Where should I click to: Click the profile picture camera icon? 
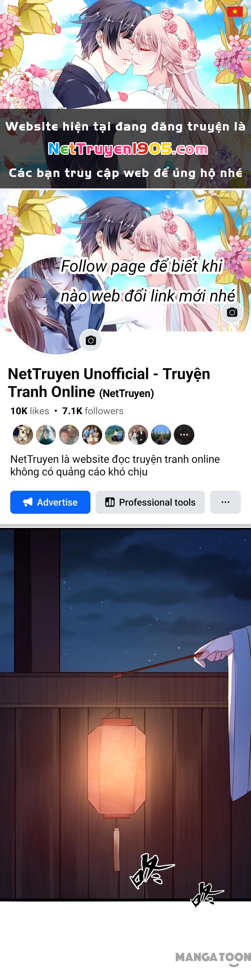(x=91, y=340)
